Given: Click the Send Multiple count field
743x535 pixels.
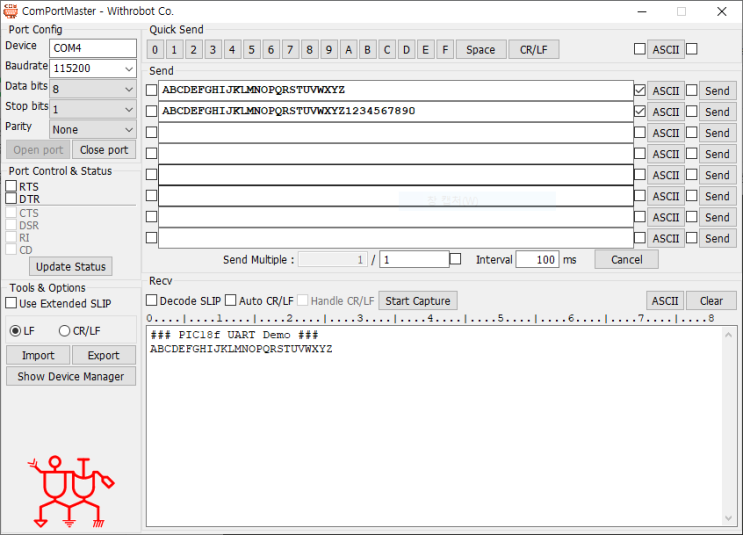Looking at the screenshot, I should pyautogui.click(x=414, y=259).
